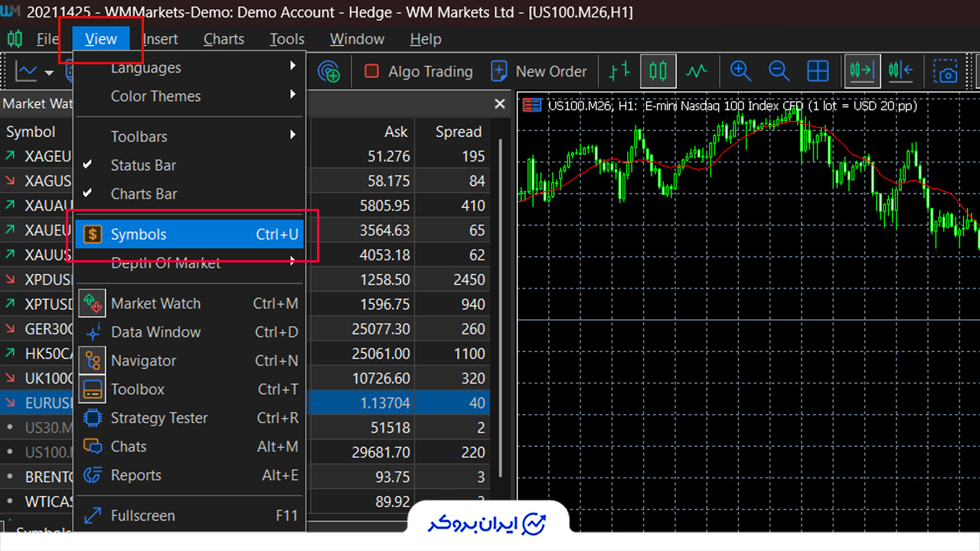Open Symbols menu entry

point(190,234)
